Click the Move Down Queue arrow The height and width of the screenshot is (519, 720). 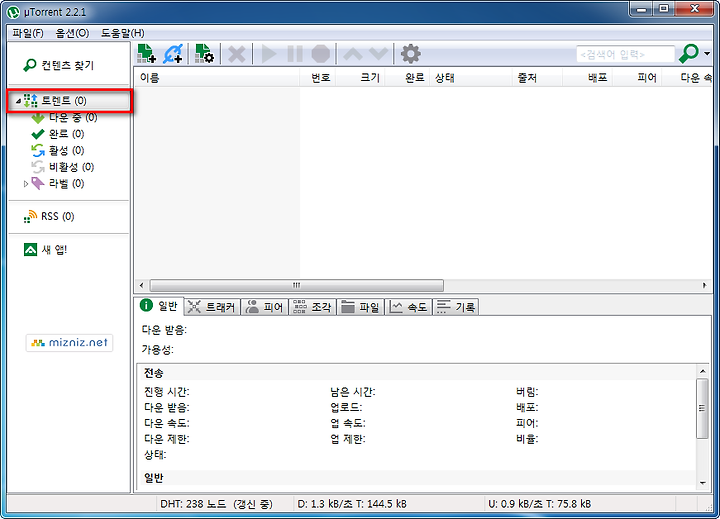(x=378, y=54)
